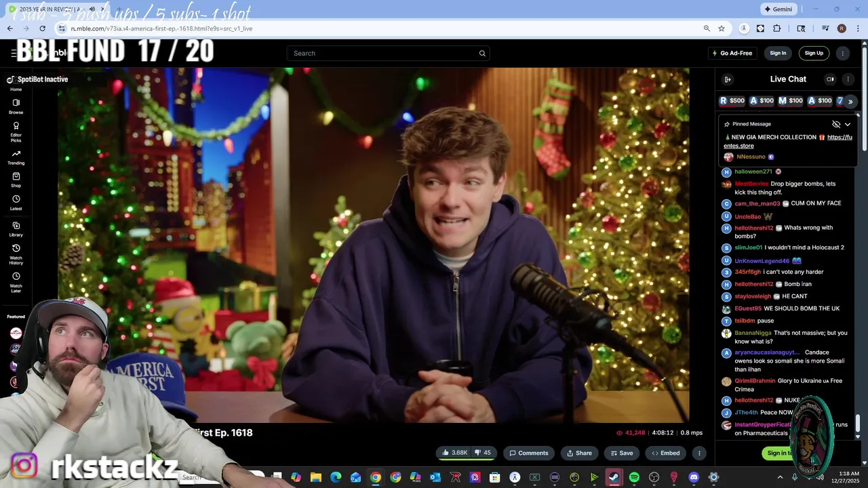Like the video thumbs up 3.68K
Image resolution: width=868 pixels, height=488 pixels.
coord(455,453)
